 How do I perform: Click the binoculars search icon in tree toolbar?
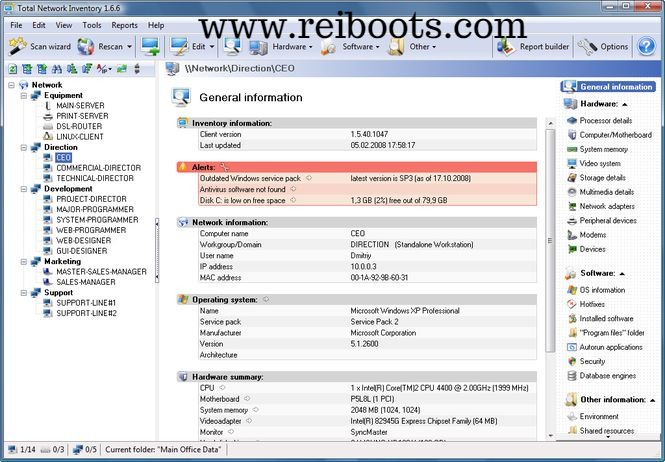(57, 69)
